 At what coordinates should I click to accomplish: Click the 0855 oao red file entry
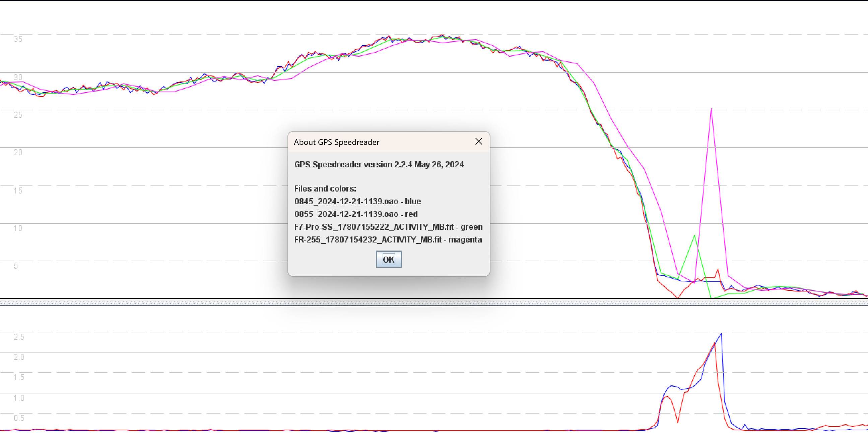[356, 214]
